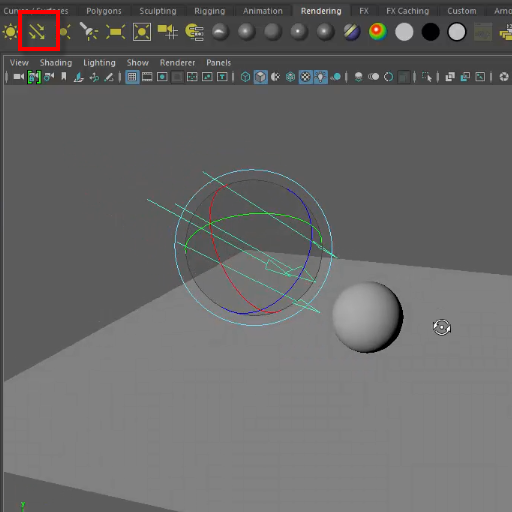Toggle the film gate display
Viewport: 512px width, 512px height.
(147, 77)
